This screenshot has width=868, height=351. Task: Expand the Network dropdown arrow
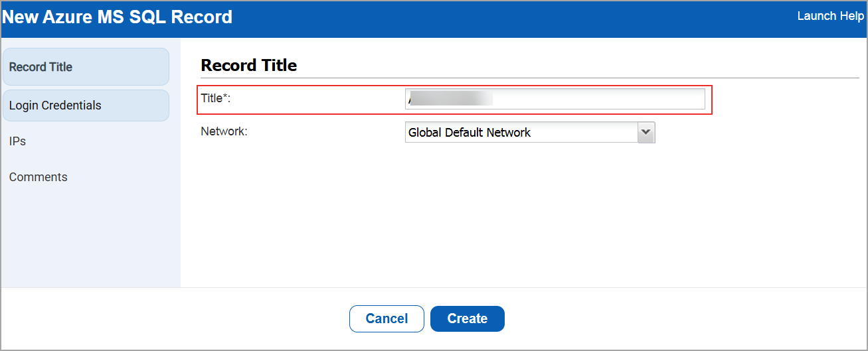646,132
